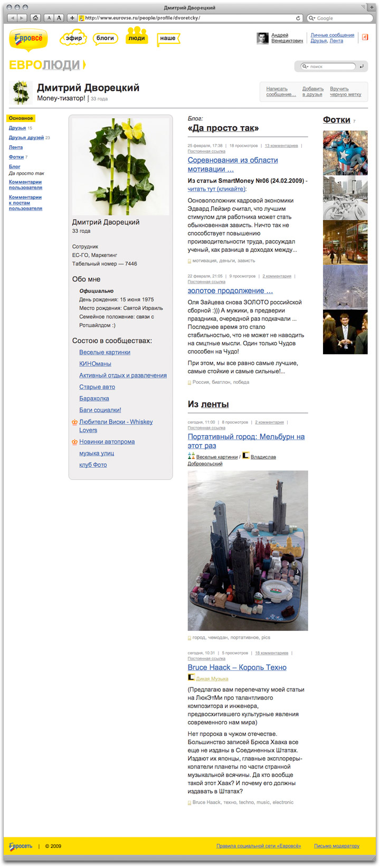
Task: Switch to the «наше» section
Action: point(167,39)
